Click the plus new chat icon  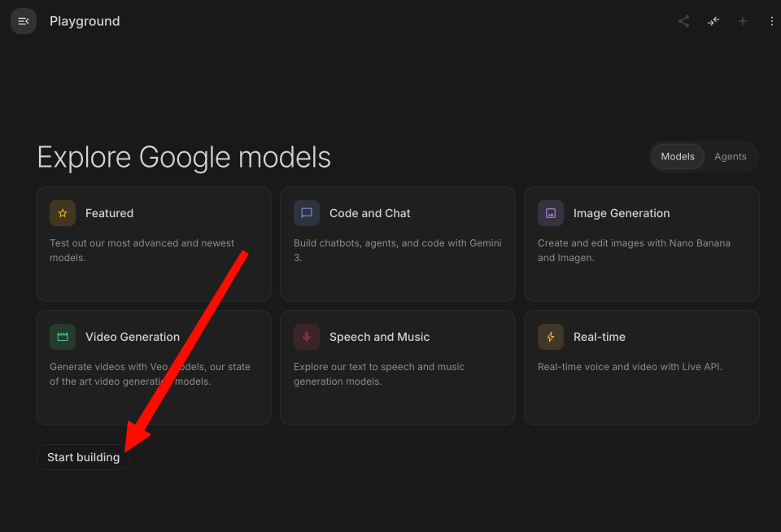click(x=742, y=21)
